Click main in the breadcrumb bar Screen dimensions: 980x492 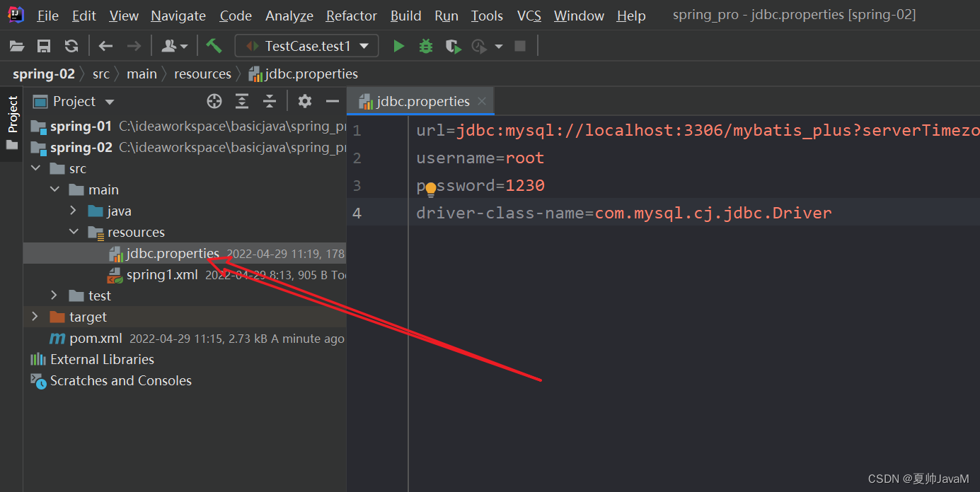(142, 74)
